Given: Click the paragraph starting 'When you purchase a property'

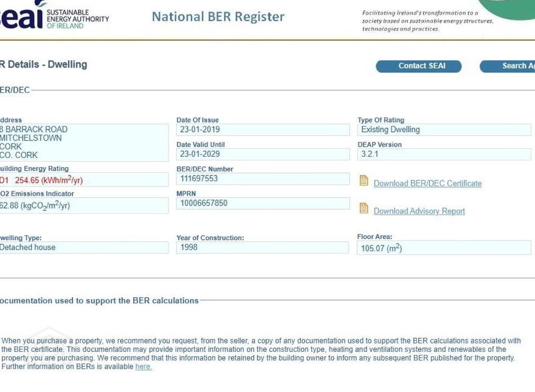Looking at the screenshot, I should [x=261, y=354].
